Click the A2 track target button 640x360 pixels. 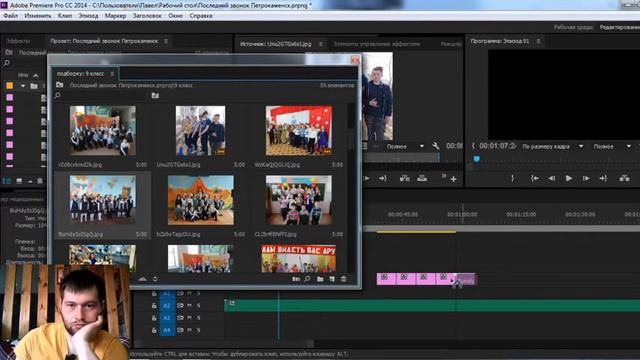[x=167, y=305]
